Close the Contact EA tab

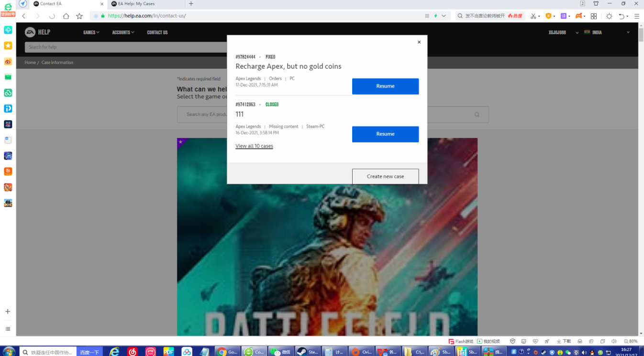coord(102,4)
